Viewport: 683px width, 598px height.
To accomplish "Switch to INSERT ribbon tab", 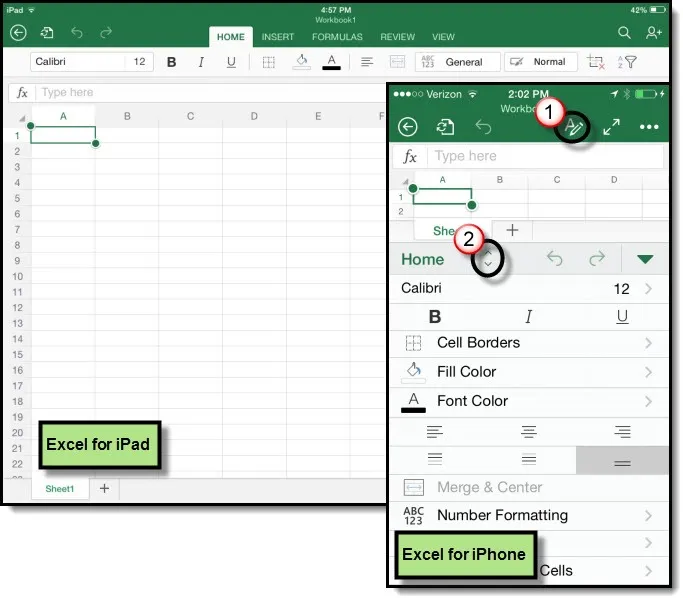I will pyautogui.click(x=278, y=37).
